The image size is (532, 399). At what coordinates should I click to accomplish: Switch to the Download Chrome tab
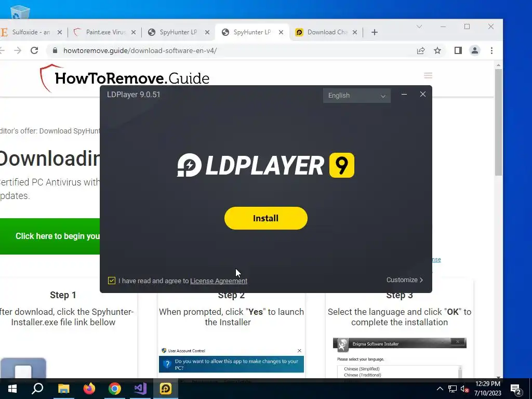327,32
